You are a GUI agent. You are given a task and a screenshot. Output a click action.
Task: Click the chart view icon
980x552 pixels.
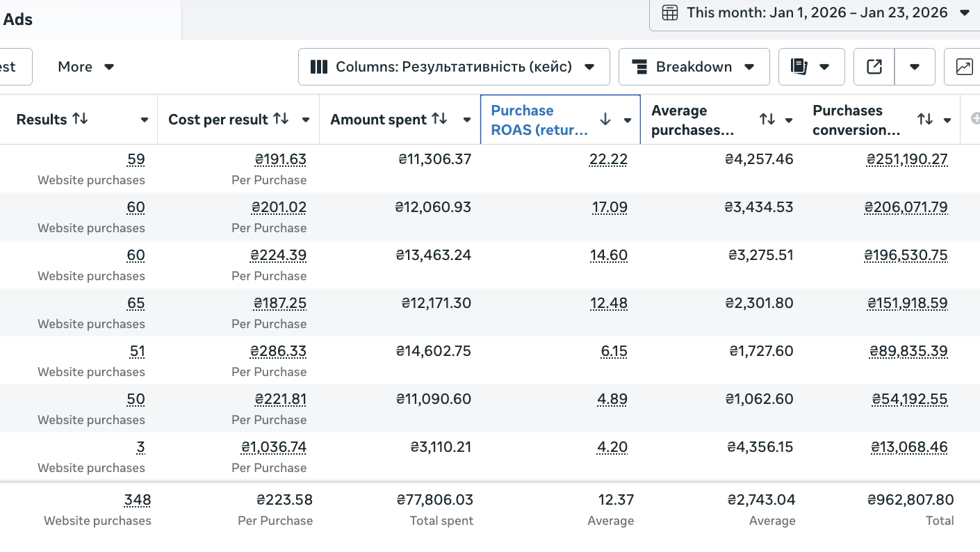click(x=964, y=67)
